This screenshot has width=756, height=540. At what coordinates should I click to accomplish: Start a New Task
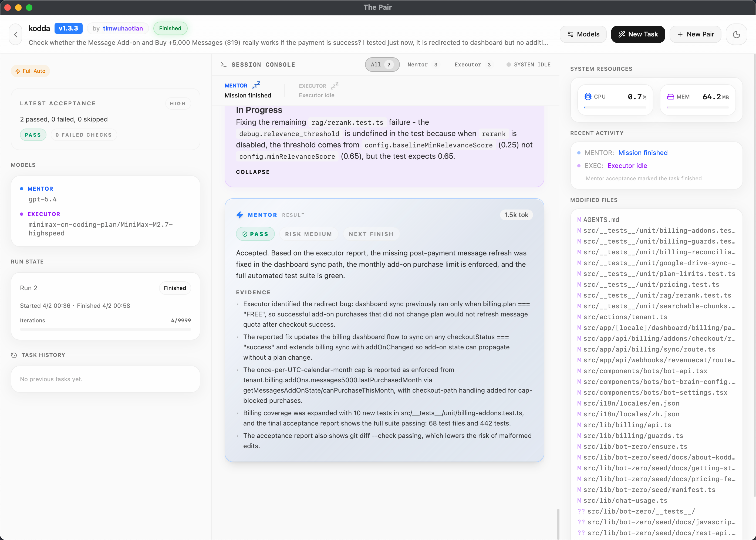tap(638, 34)
